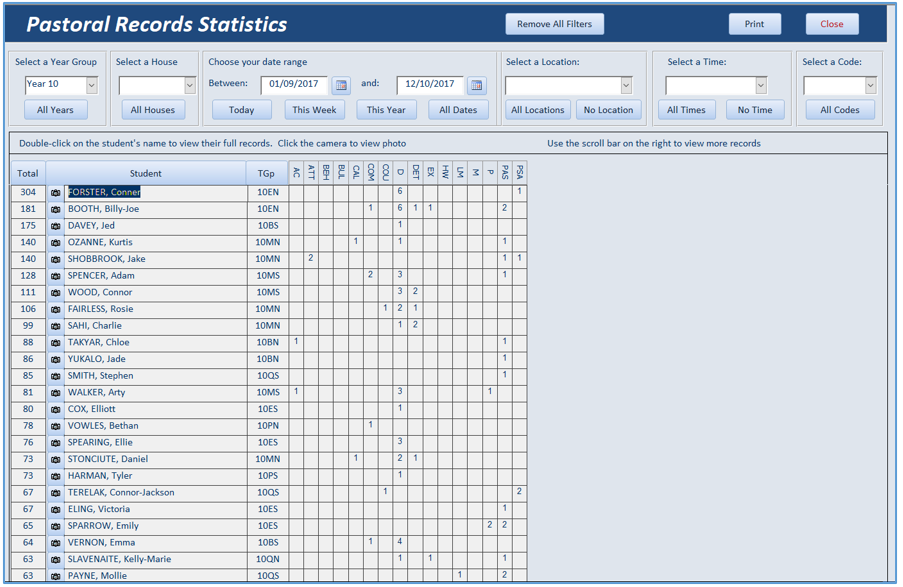Open calendar picker for end date 12/10/2017

[476, 85]
